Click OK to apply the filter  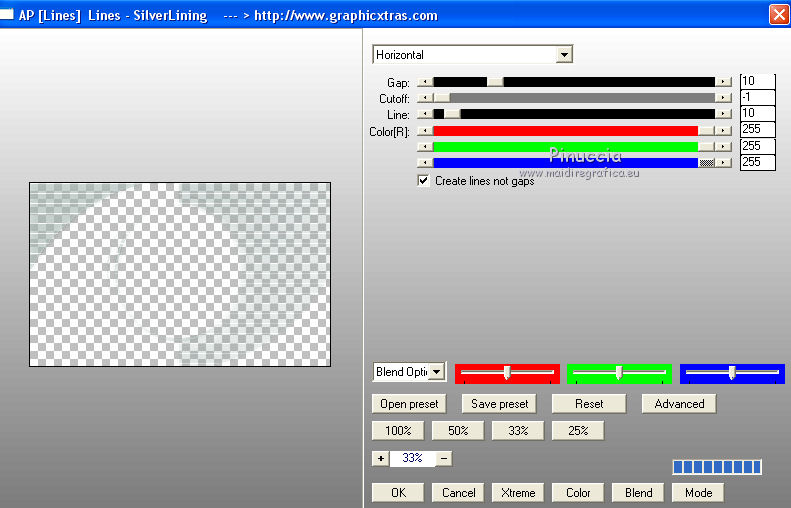tap(398, 492)
